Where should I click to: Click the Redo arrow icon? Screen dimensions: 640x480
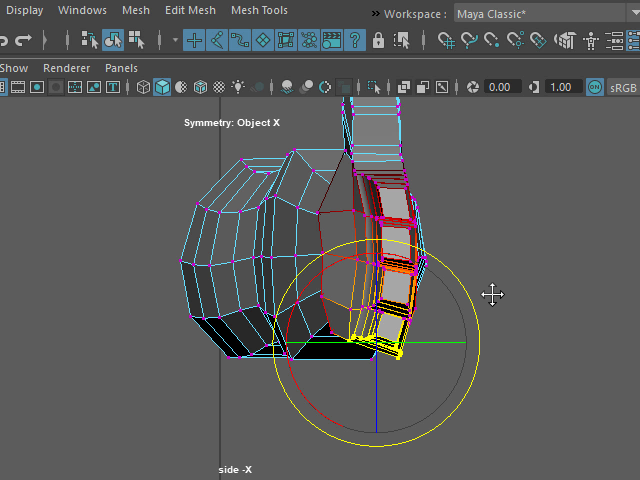(24, 41)
